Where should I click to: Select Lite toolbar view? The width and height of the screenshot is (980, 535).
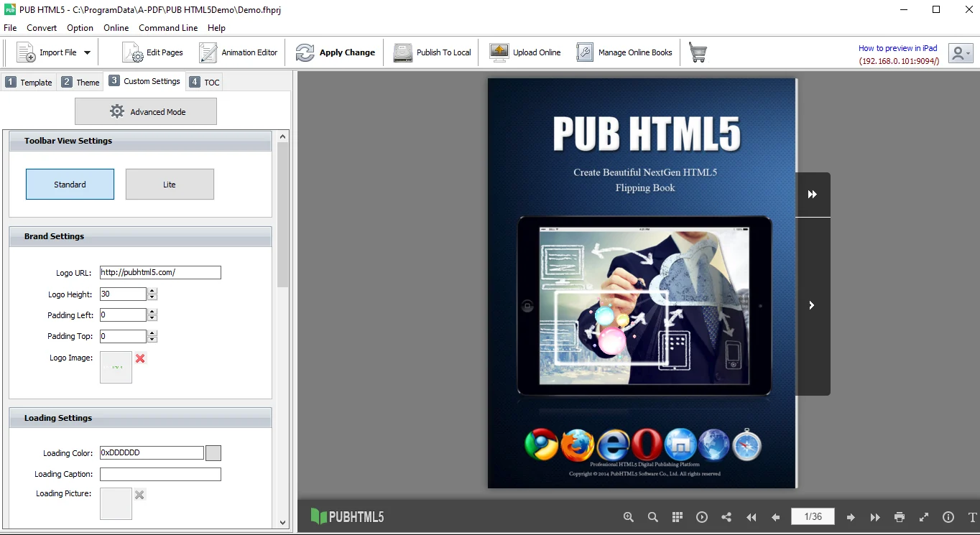(170, 185)
